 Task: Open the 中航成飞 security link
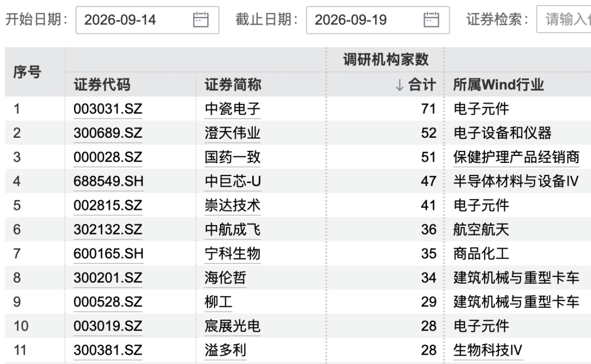point(233,229)
